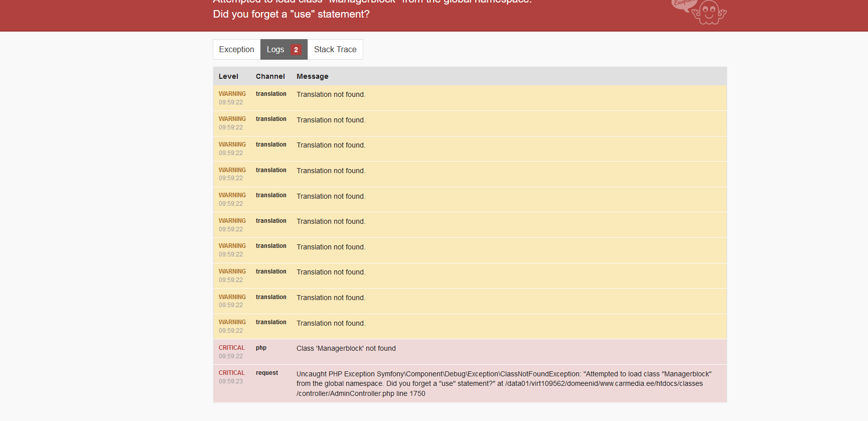Image resolution: width=868 pixels, height=421 pixels.
Task: Click the Message column header
Action: (x=312, y=76)
